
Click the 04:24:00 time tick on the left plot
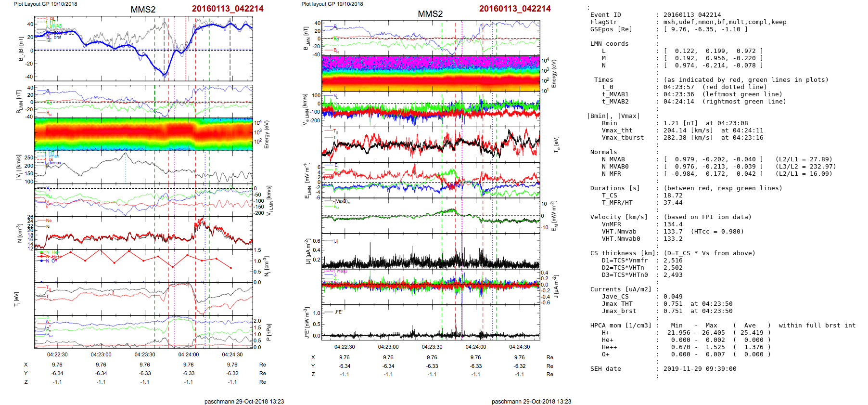189,354
